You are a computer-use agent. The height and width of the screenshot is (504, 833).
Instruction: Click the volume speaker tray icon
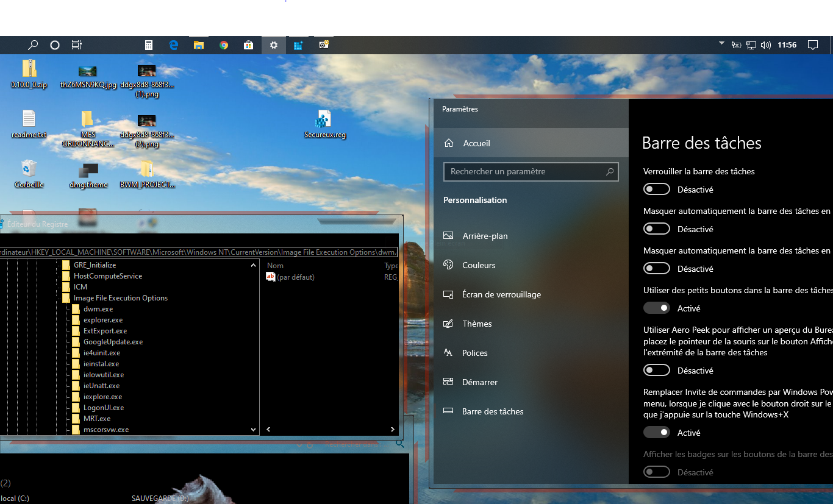tap(766, 45)
